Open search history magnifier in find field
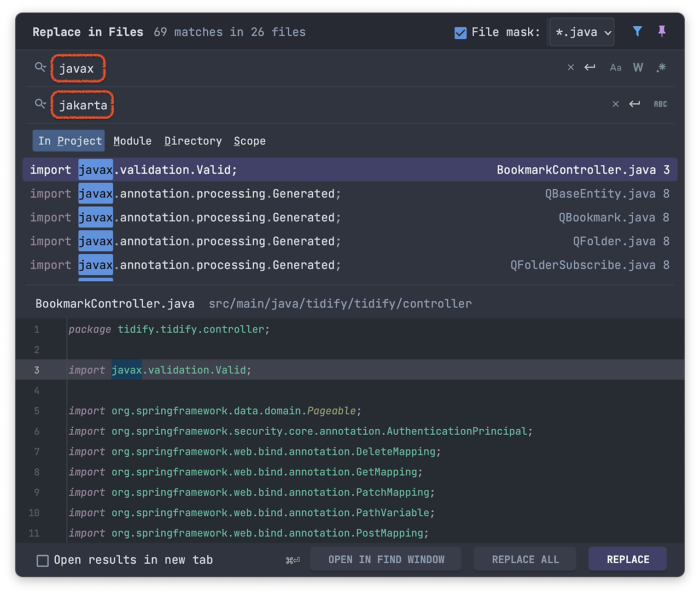 pyautogui.click(x=40, y=67)
